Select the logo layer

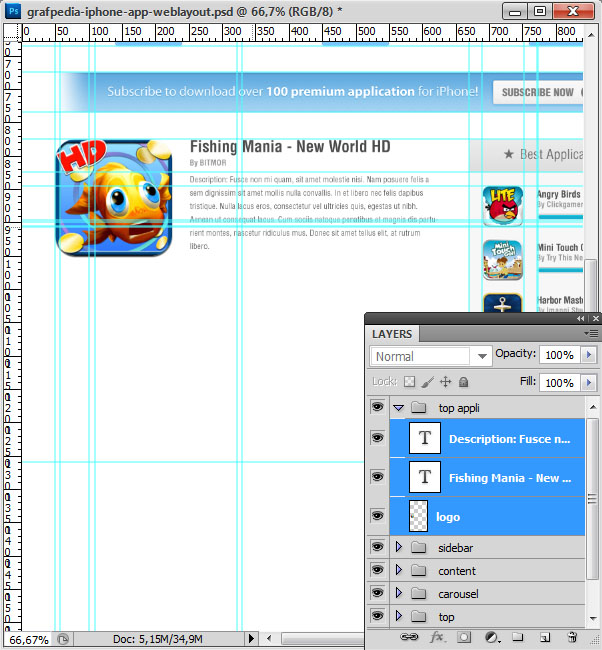(x=487, y=516)
